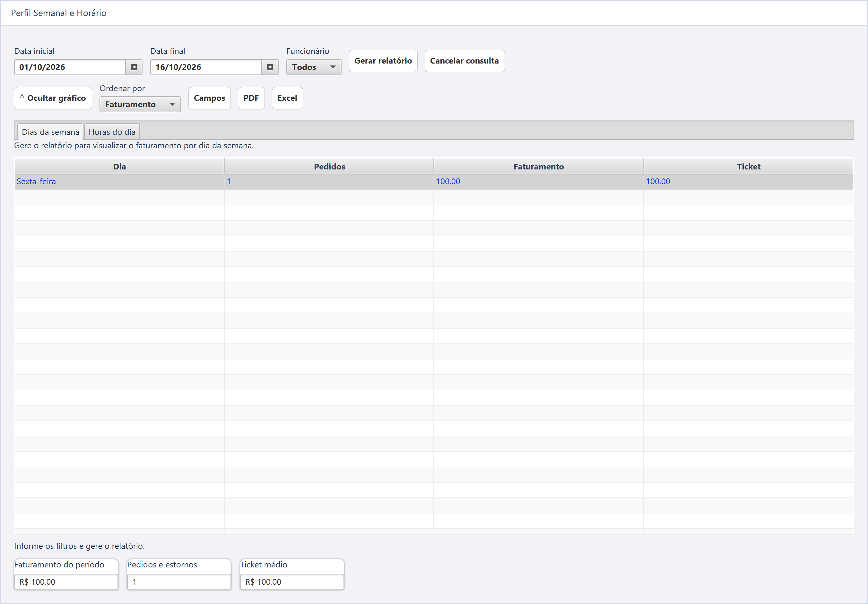868x604 pixels.
Task: Focus the Data inicial date field
Action: pyautogui.click(x=70, y=67)
